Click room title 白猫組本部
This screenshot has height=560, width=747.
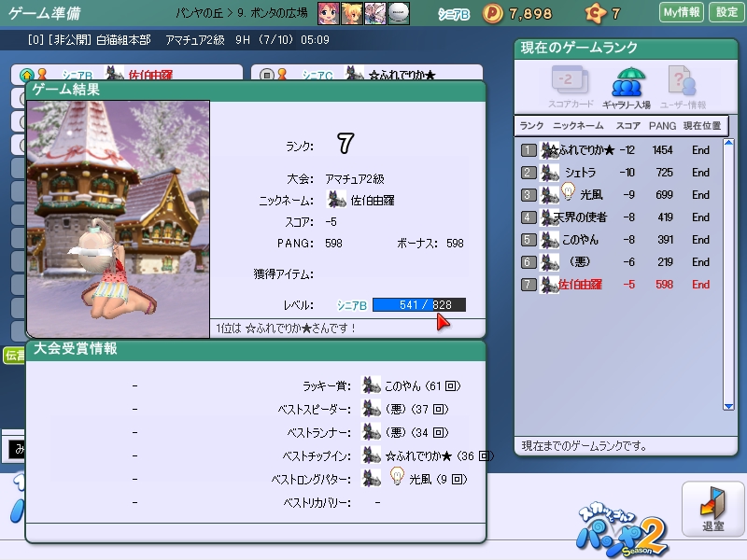123,40
